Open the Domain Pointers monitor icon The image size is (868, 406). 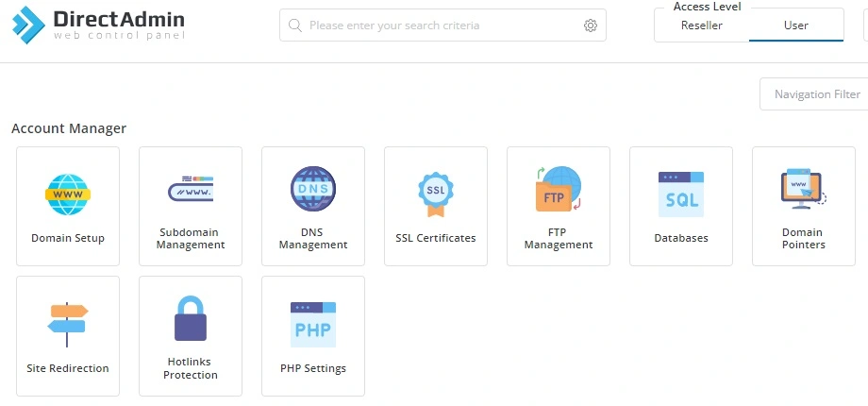click(x=803, y=189)
